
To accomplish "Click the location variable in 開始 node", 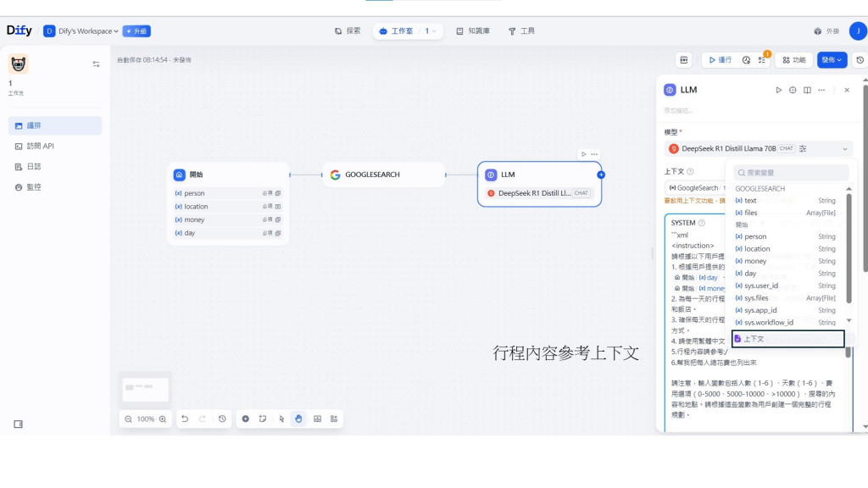I will click(x=227, y=207).
